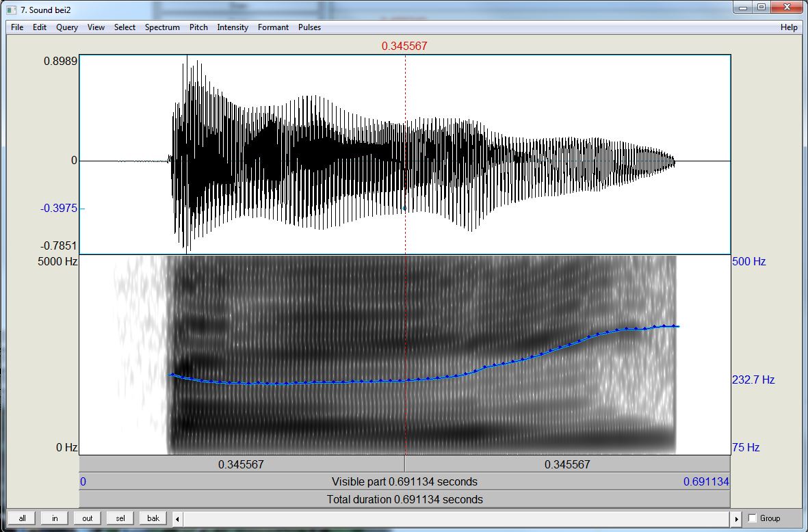
Task: Open the Formant menu
Action: (x=273, y=27)
